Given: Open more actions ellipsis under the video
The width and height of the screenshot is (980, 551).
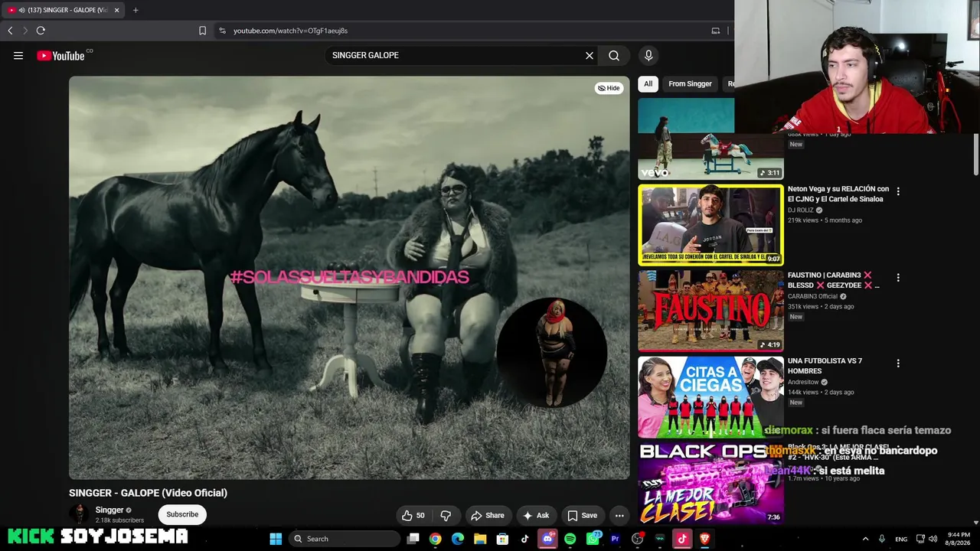Looking at the screenshot, I should coord(619,515).
